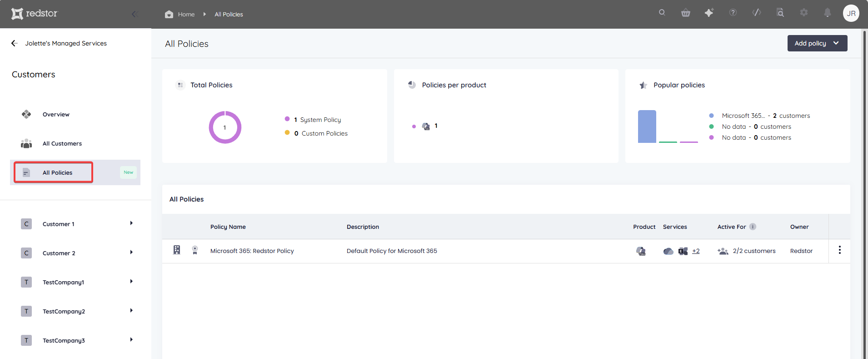Click the +2 services link
The height and width of the screenshot is (359, 868).
coord(696,251)
